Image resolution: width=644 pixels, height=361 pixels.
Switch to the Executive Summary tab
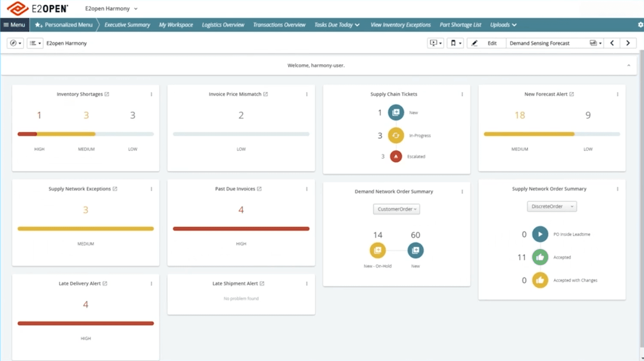pyautogui.click(x=127, y=25)
